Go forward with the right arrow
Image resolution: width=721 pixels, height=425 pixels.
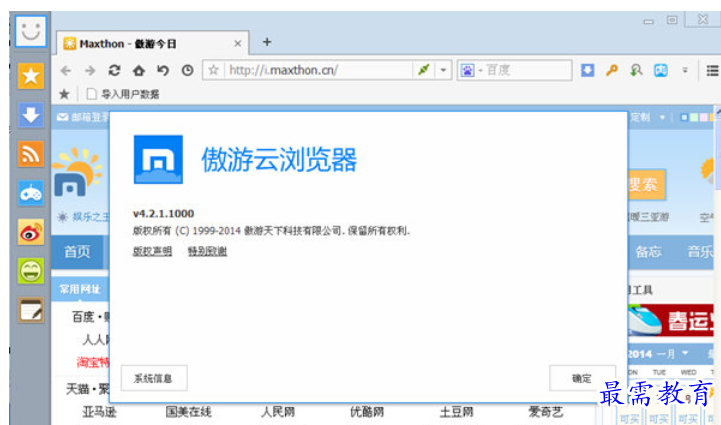pyautogui.click(x=90, y=70)
